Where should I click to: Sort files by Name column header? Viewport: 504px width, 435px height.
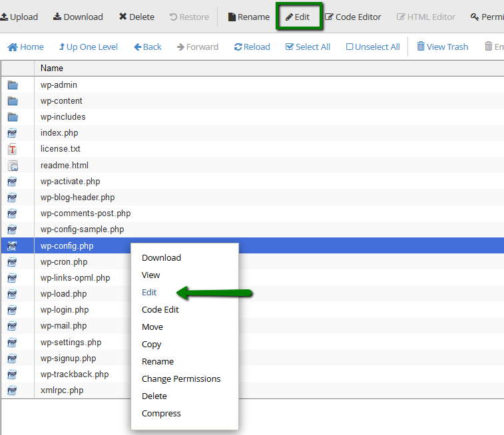click(52, 69)
